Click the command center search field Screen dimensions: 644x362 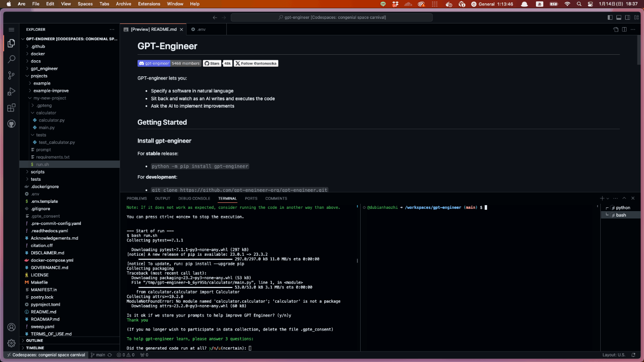pos(332,17)
